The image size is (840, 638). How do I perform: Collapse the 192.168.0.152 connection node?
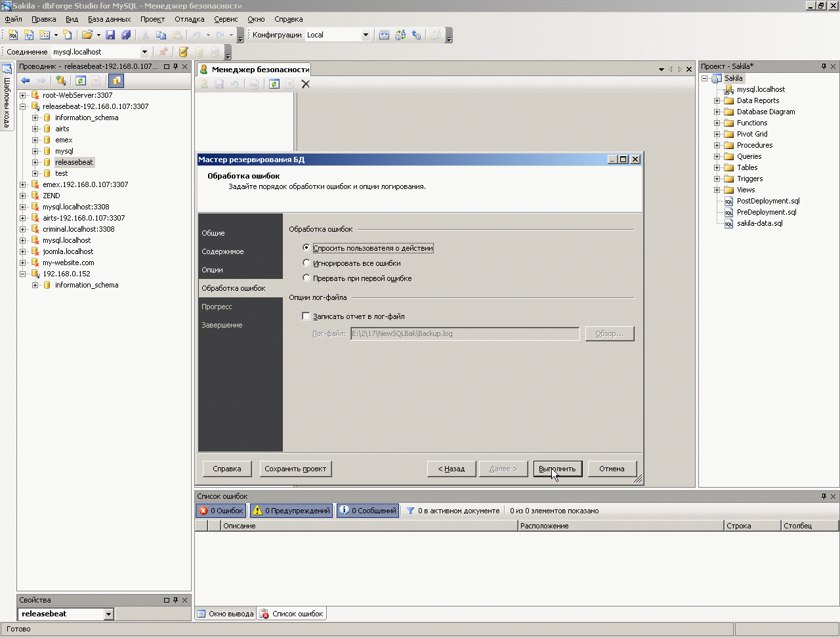pos(23,274)
